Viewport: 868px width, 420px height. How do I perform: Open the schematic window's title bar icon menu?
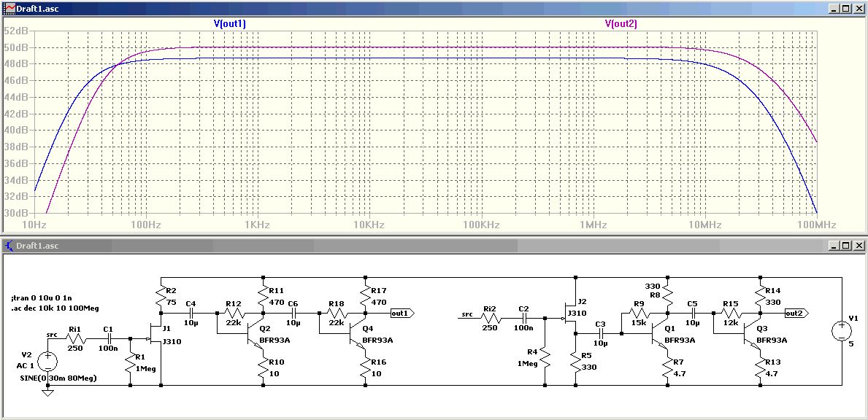[x=9, y=246]
